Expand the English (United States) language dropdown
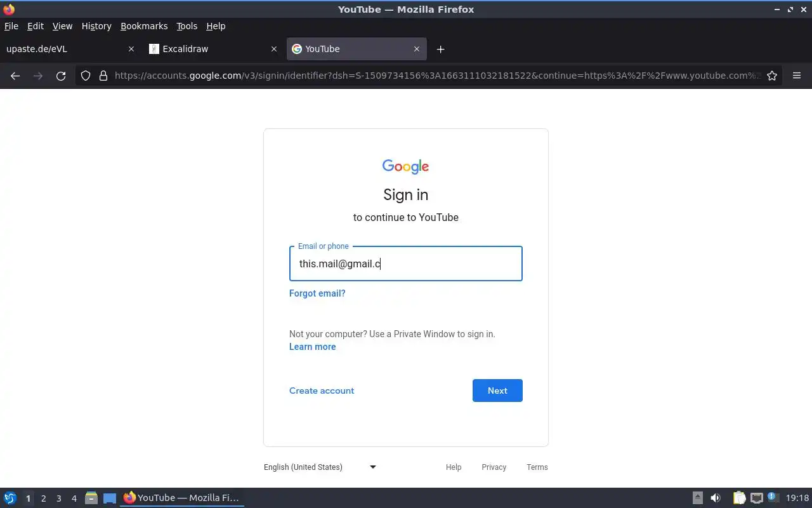This screenshot has height=508, width=812. coord(320,467)
